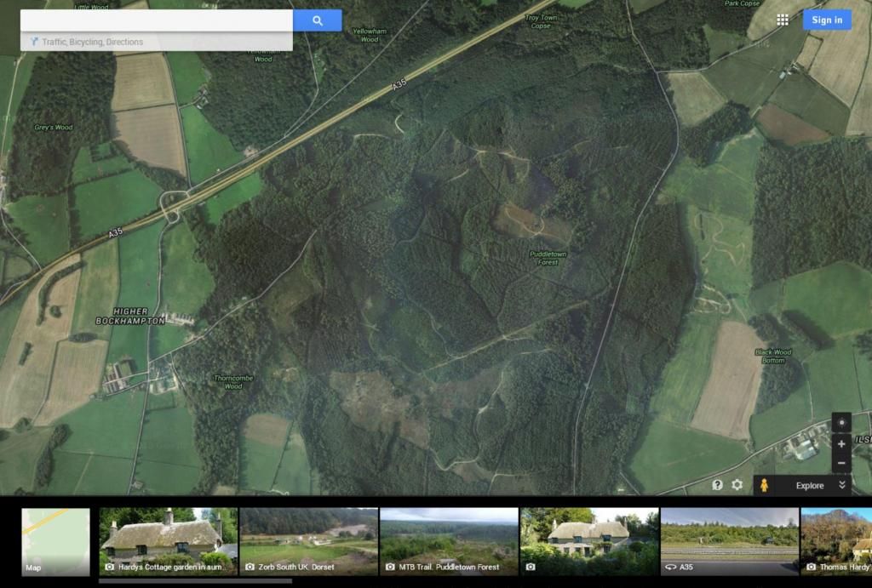The image size is (872, 588).
Task: Pick up the yellow Pegman Street View icon
Action: coord(765,485)
